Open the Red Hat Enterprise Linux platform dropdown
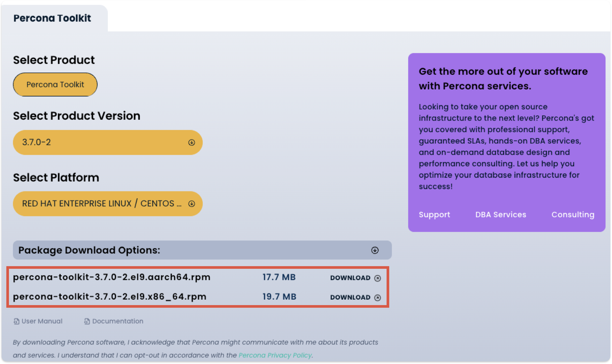The height and width of the screenshot is (364, 612). [x=101, y=204]
